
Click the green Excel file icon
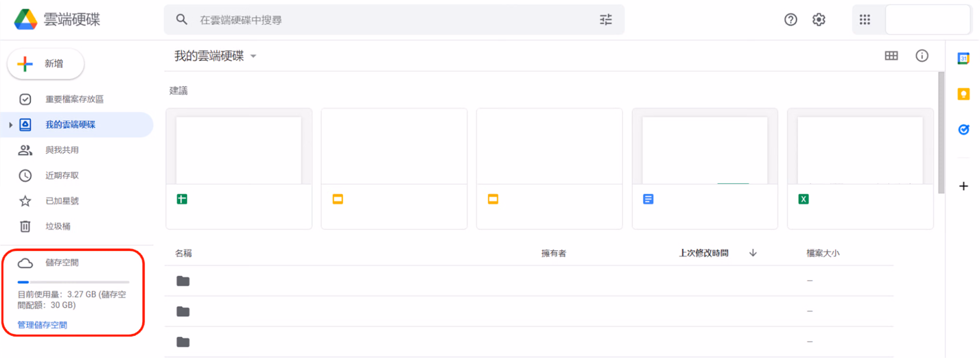(x=803, y=199)
